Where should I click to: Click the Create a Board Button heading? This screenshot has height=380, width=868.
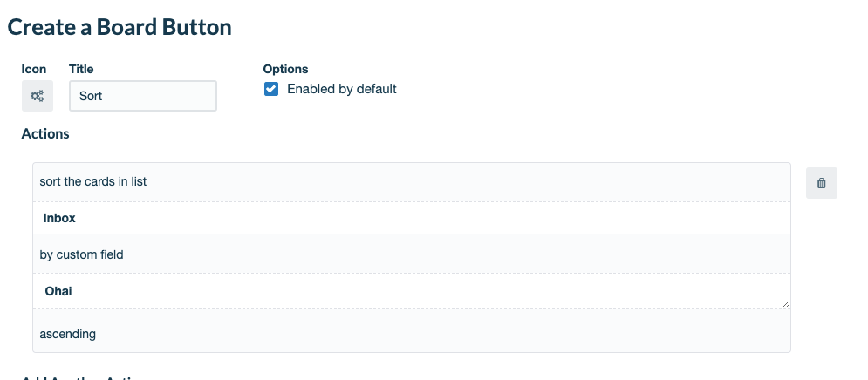[120, 27]
